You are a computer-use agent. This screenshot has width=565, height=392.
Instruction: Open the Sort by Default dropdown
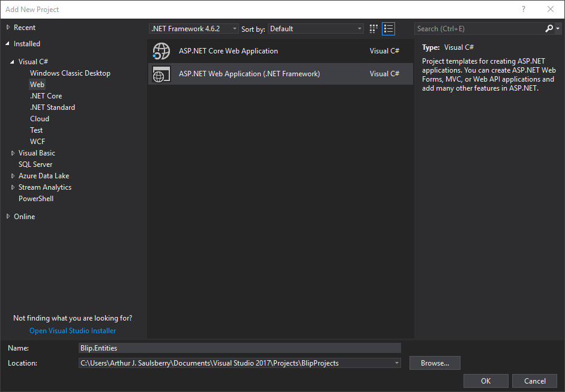click(315, 28)
